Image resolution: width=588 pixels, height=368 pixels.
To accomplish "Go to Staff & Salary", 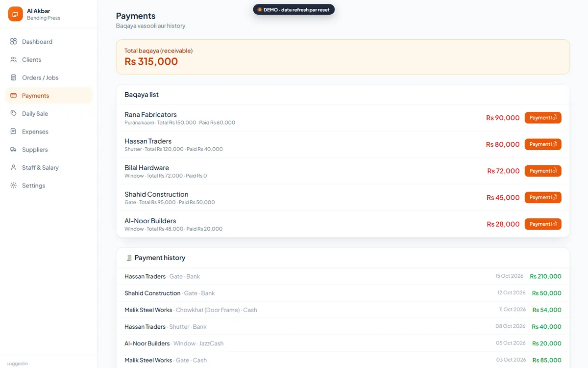I will (49, 167).
